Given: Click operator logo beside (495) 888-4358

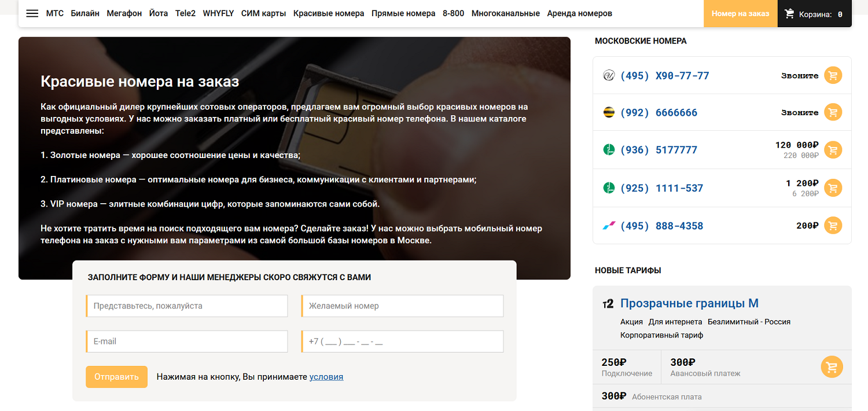Looking at the screenshot, I should click(608, 226).
